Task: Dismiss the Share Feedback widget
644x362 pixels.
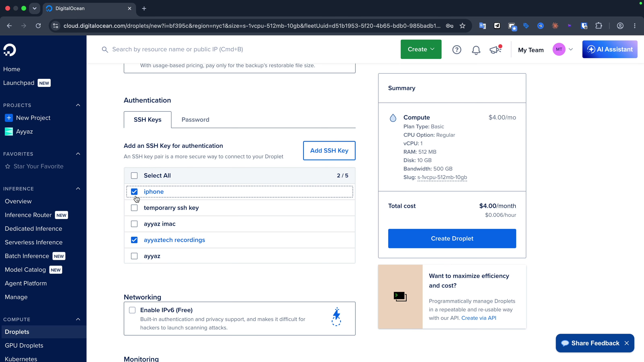Action: [x=626, y=343]
